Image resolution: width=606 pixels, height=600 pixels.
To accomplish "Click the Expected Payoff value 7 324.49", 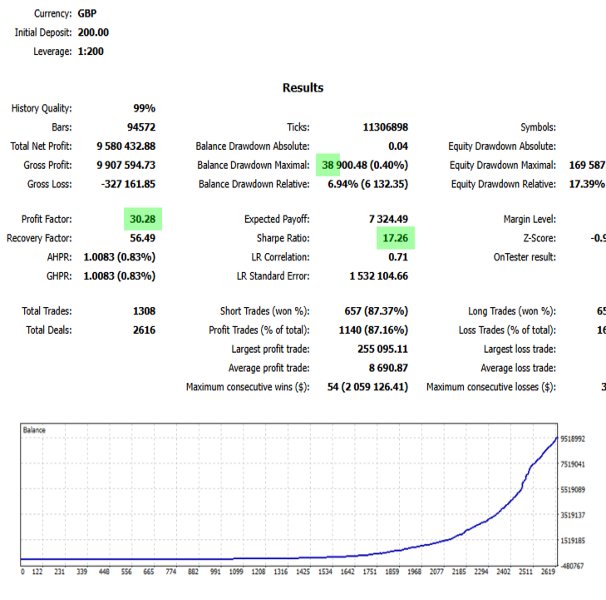I will pyautogui.click(x=388, y=219).
